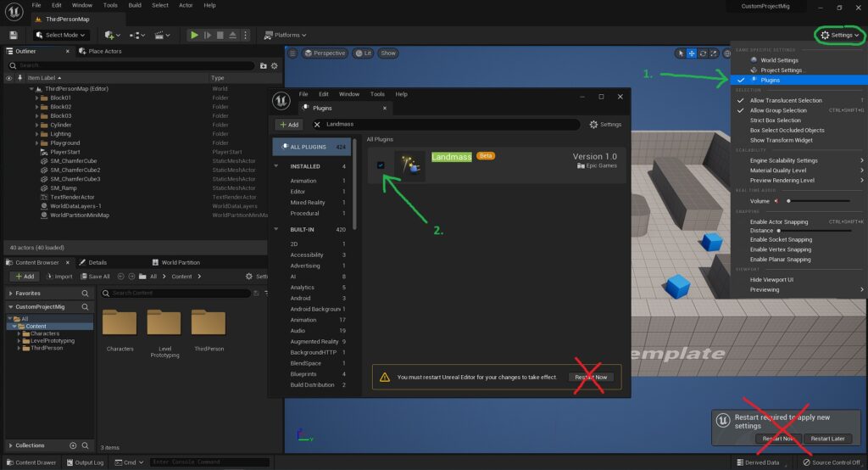The image size is (868, 470).
Task: Click the Outliner add folder icon
Action: coord(263,65)
